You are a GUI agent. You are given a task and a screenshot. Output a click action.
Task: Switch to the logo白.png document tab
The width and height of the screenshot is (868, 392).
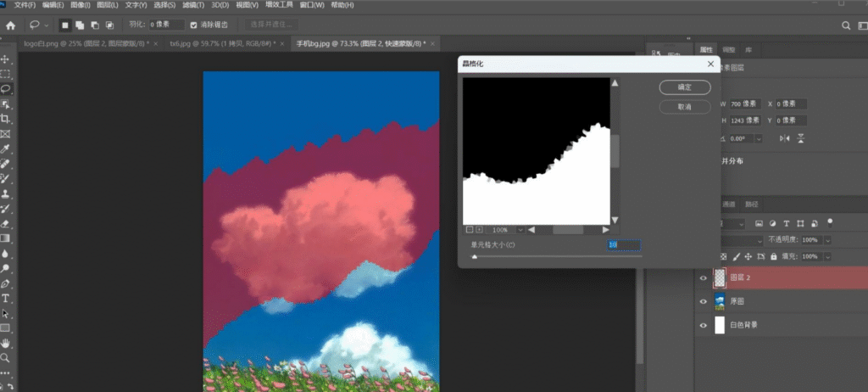[87, 43]
